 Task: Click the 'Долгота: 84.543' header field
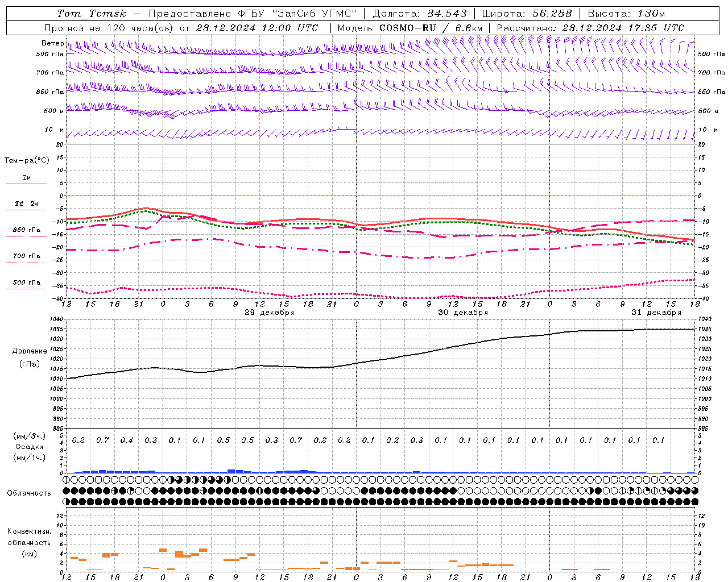pos(420,14)
